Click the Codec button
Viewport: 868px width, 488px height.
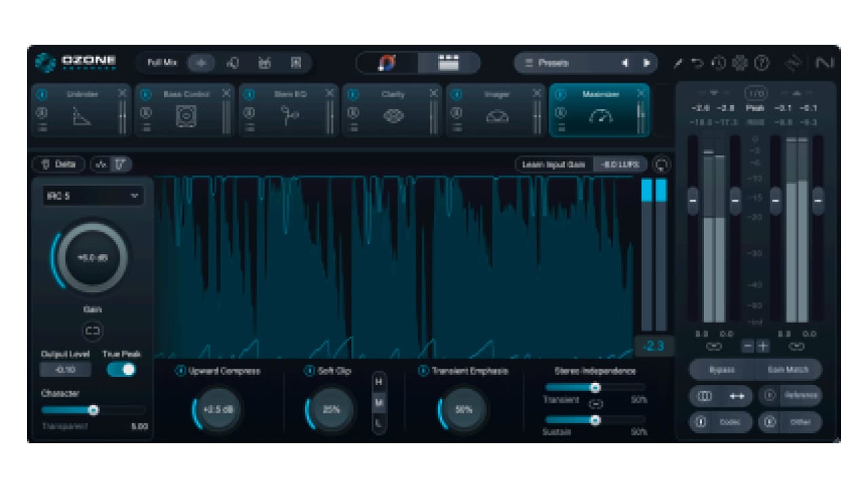click(721, 422)
